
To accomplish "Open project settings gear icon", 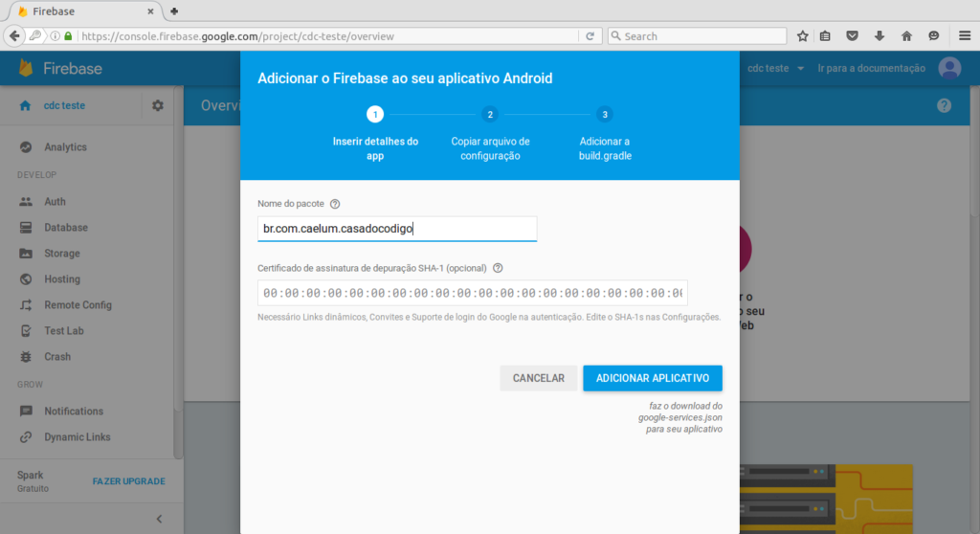I will (158, 105).
